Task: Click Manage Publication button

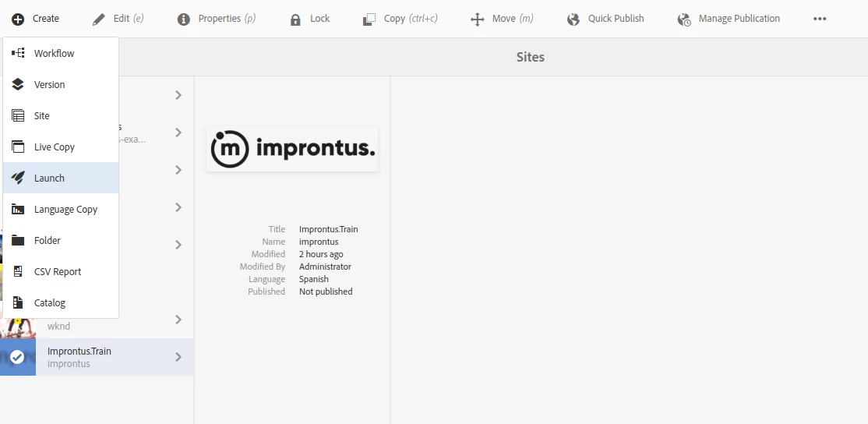Action: click(x=729, y=19)
